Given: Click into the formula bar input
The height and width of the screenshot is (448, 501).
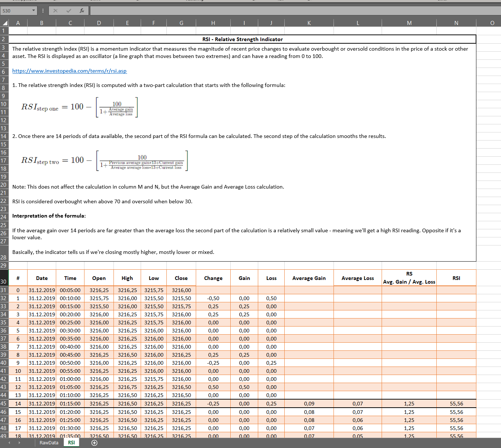Looking at the screenshot, I should tap(295, 11).
